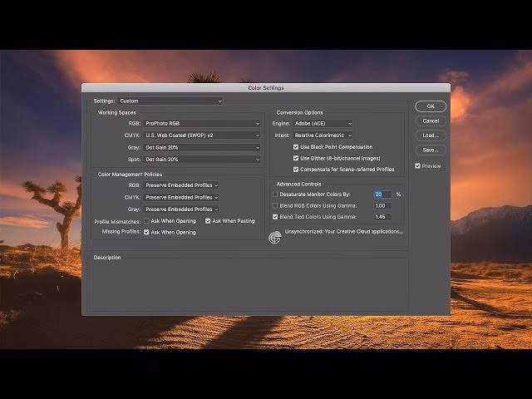Click the Color Settings title bar
Image resolution: width=532 pixels, height=399 pixels.
[x=266, y=88]
